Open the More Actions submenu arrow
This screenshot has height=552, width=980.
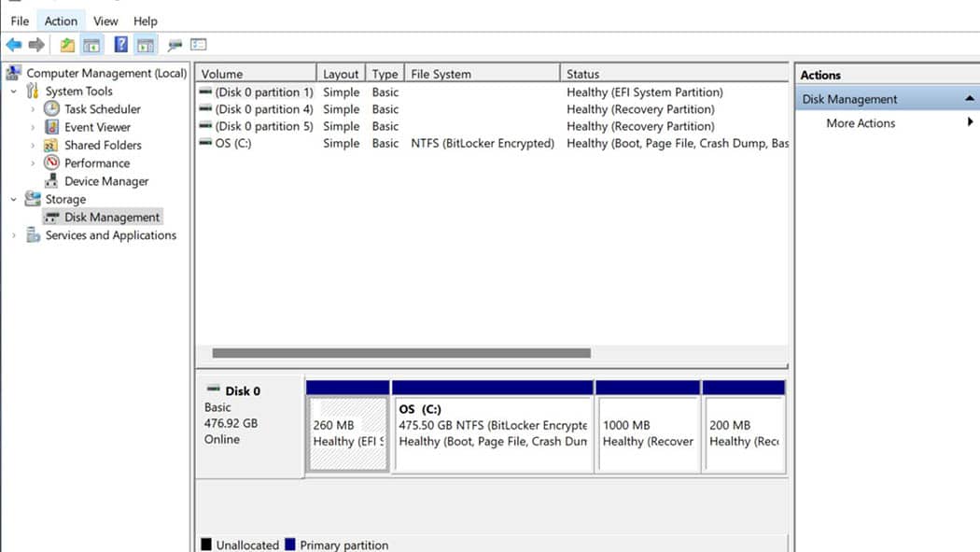pyautogui.click(x=970, y=122)
